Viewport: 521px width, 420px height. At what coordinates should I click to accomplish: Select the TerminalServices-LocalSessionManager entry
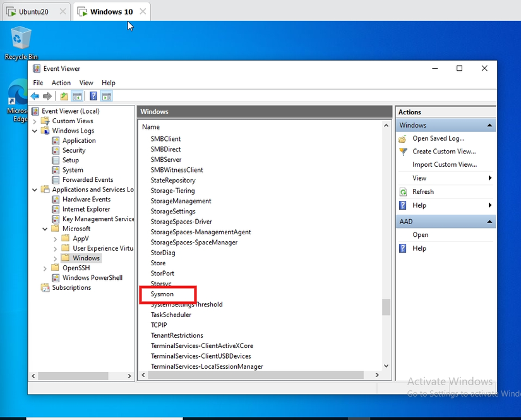pyautogui.click(x=207, y=366)
